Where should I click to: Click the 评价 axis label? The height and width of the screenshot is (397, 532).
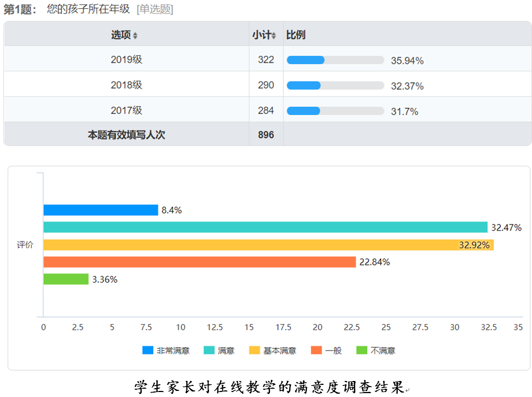25,245
